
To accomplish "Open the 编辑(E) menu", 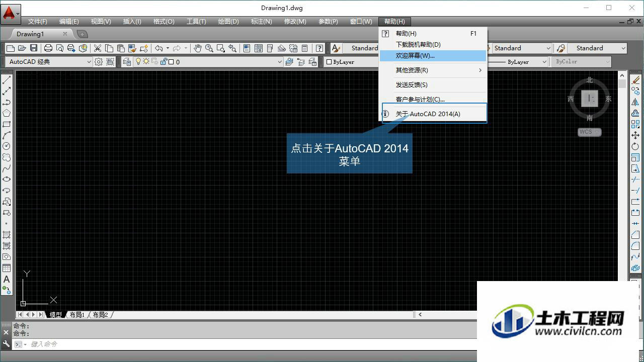I will (69, 22).
